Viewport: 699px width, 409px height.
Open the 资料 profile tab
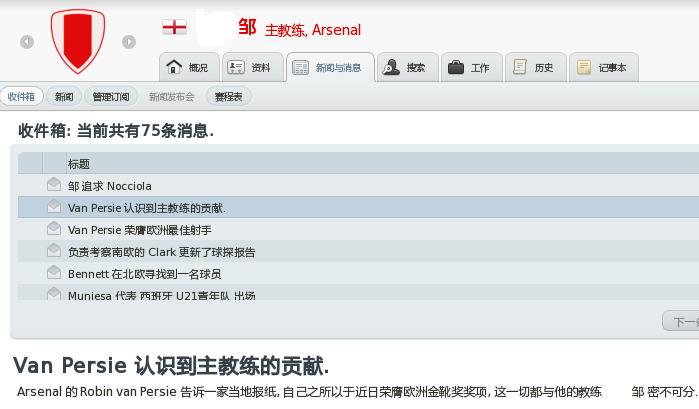[252, 67]
